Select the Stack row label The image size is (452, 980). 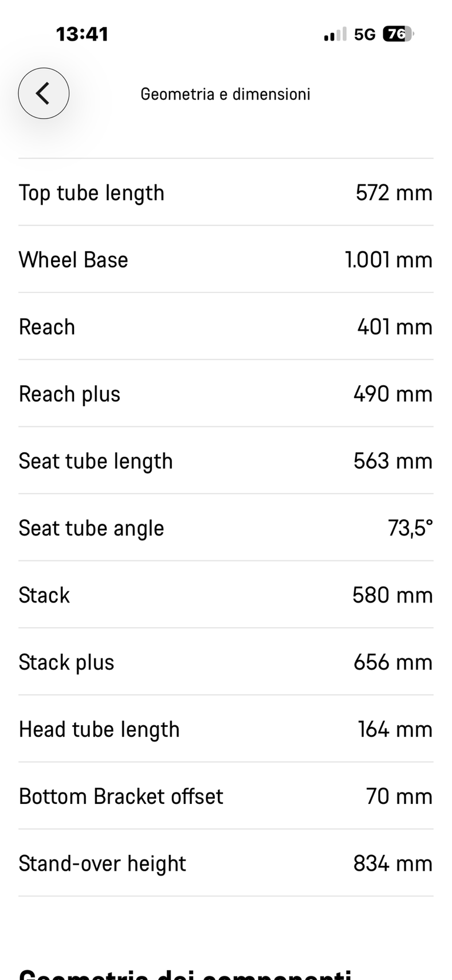coord(44,595)
